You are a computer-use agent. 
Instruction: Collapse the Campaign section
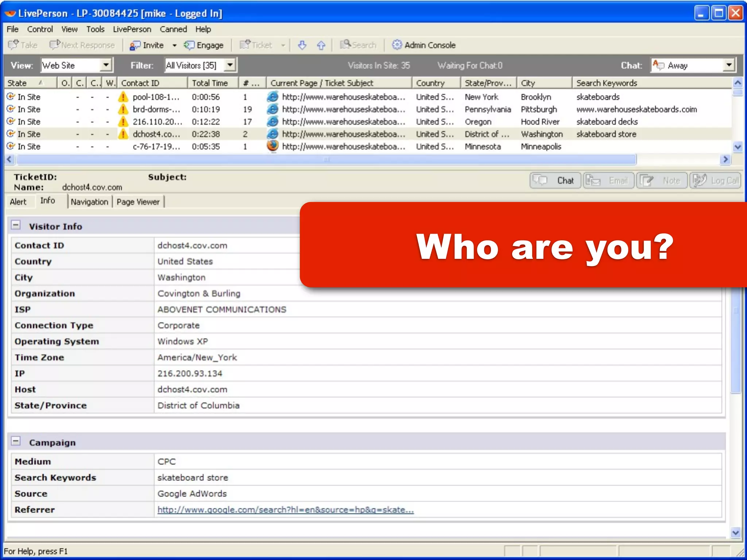(x=16, y=441)
